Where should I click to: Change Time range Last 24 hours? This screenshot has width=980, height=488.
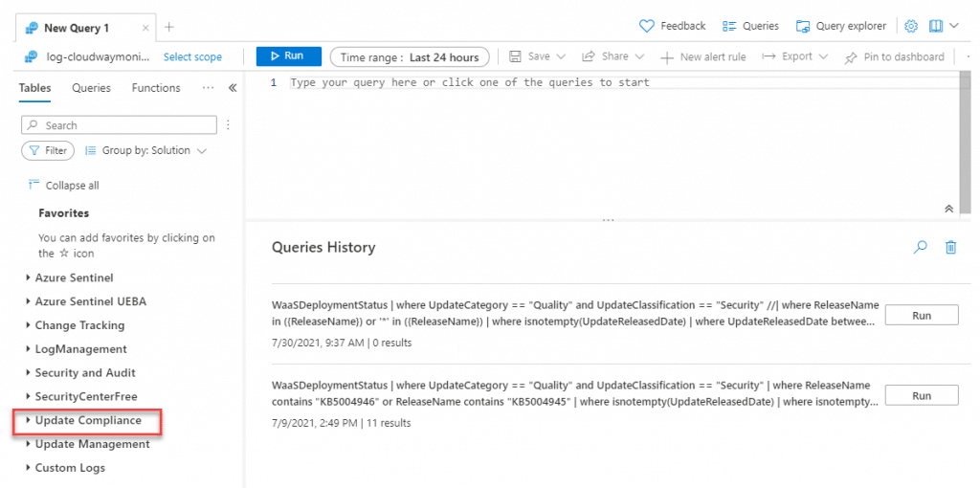(x=410, y=56)
